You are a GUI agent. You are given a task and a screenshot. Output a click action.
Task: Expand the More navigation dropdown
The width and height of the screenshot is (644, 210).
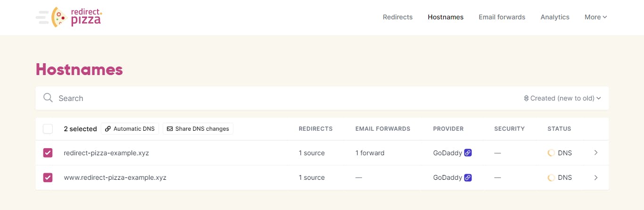tap(595, 17)
